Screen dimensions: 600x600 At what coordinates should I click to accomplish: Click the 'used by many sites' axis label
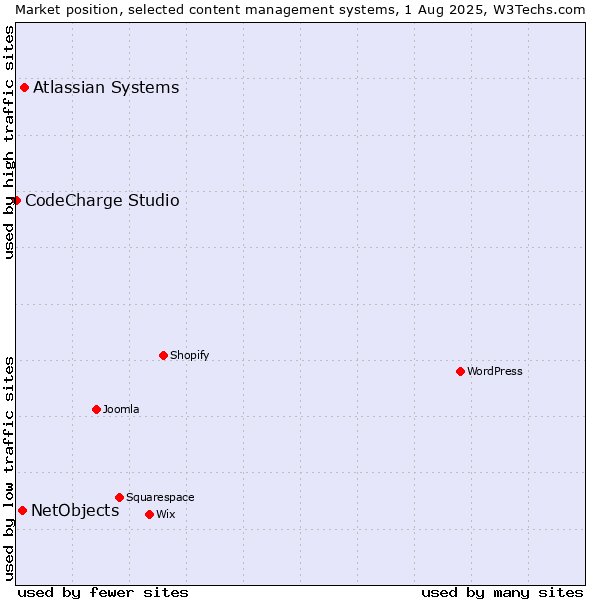502,593
